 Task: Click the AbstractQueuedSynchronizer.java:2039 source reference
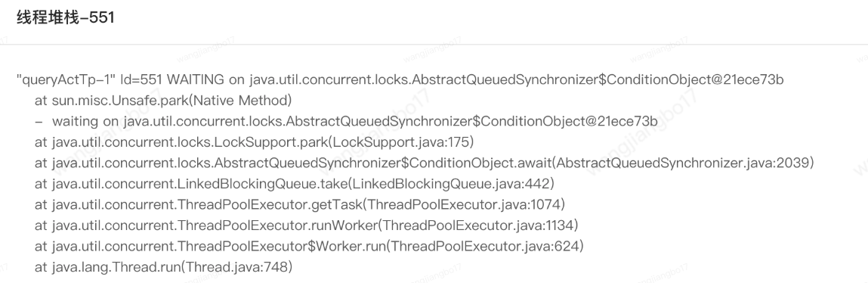click(683, 163)
